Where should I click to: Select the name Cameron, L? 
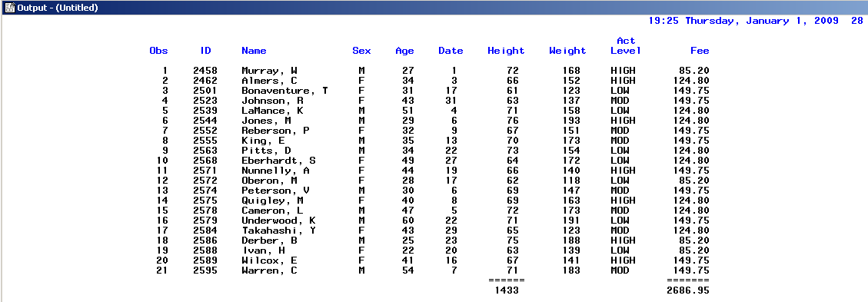272,211
